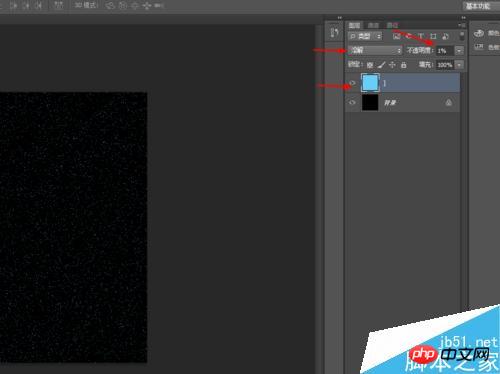Image resolution: width=500 pixels, height=374 pixels.
Task: Filter layers by smart objects
Action: coord(445,36)
